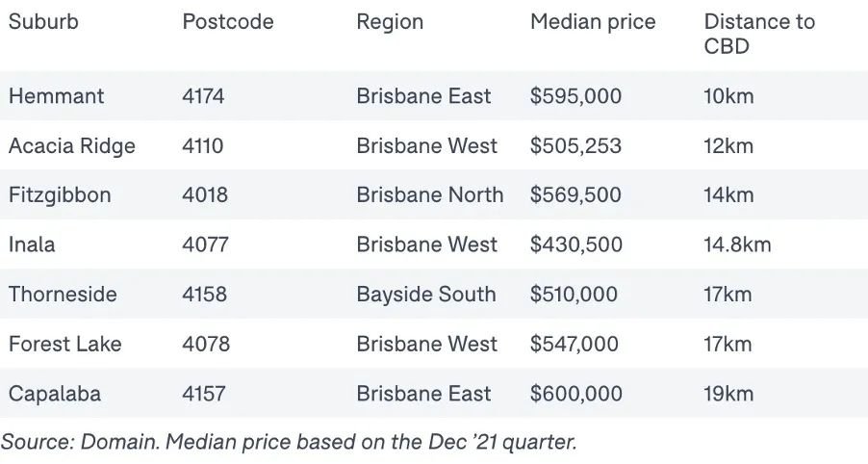
Task: Click postcode 4174 cell
Action: pos(203,96)
